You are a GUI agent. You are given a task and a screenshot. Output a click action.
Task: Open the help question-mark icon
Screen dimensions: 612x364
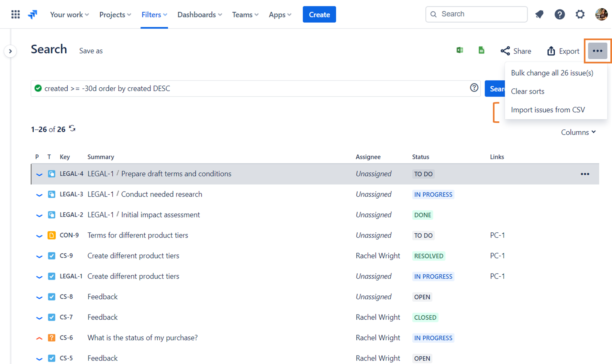click(x=560, y=14)
